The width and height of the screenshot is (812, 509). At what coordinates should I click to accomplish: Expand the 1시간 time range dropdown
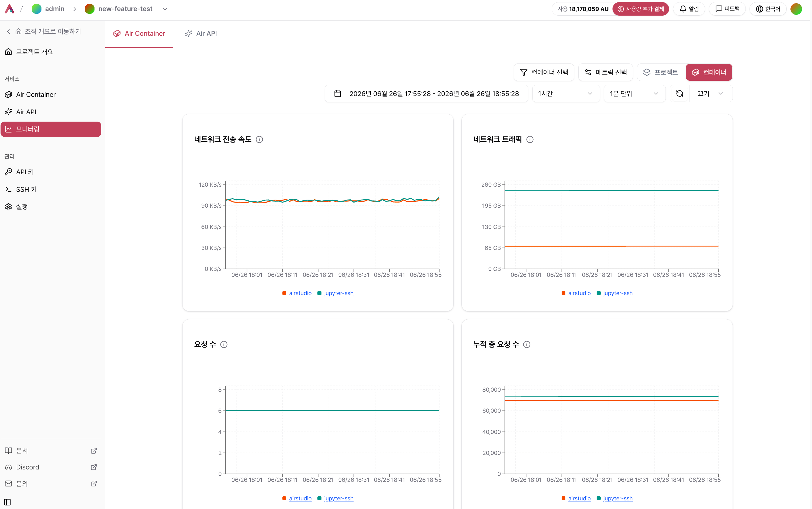566,94
